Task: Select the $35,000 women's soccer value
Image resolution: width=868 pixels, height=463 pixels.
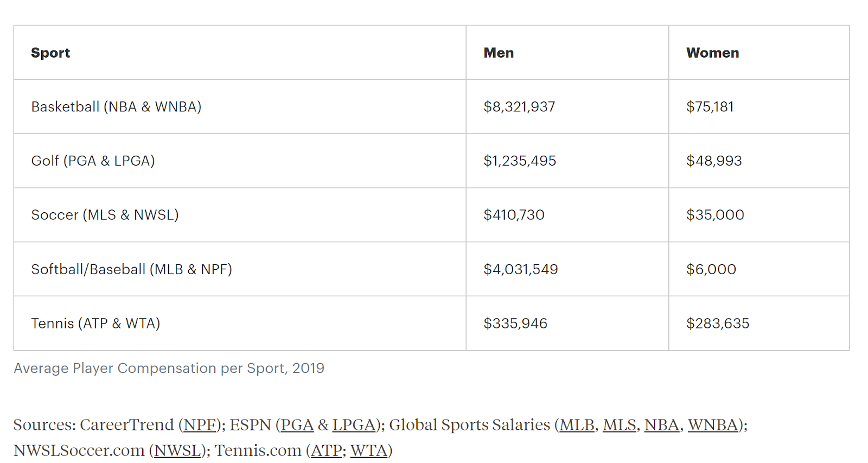Action: click(715, 215)
